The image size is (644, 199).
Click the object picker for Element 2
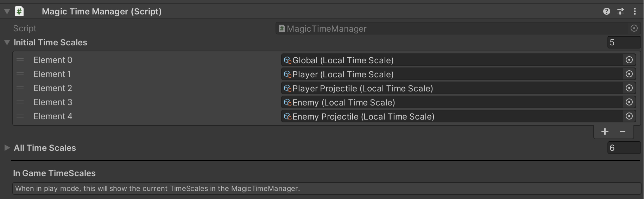pos(629,88)
